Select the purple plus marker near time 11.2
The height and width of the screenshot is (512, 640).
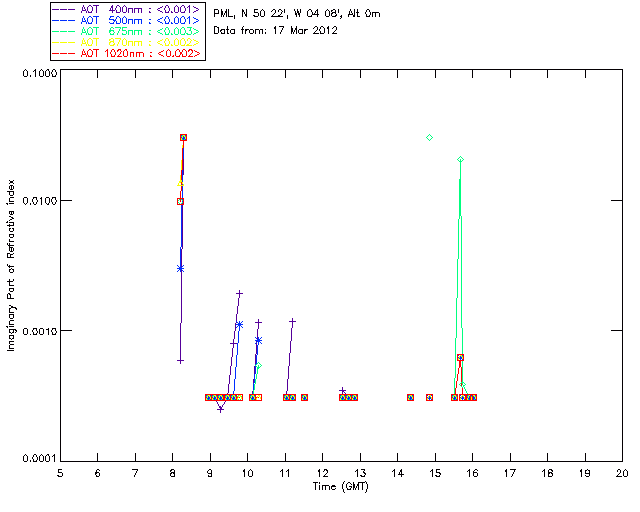[292, 321]
